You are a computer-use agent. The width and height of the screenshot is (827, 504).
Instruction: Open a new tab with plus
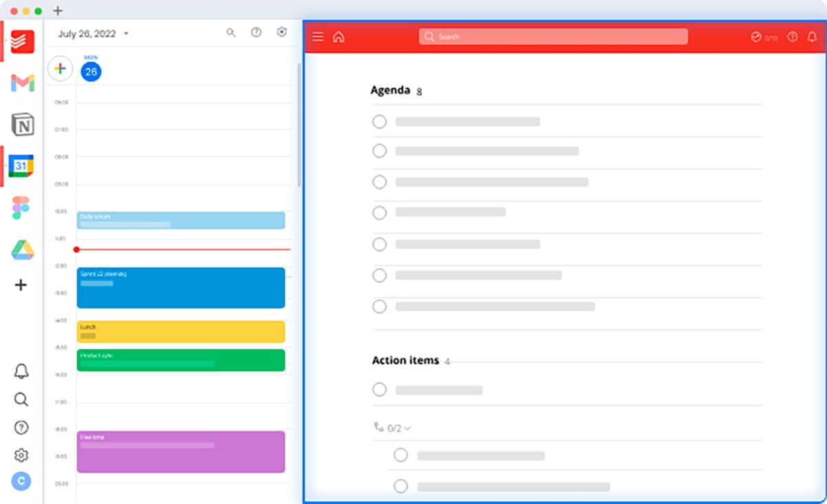coord(58,11)
